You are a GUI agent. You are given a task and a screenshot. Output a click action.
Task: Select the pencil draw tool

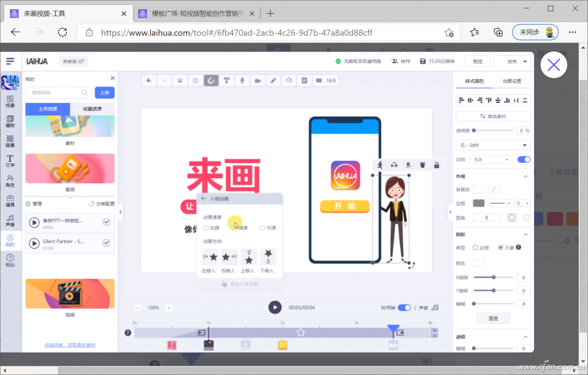click(x=273, y=80)
